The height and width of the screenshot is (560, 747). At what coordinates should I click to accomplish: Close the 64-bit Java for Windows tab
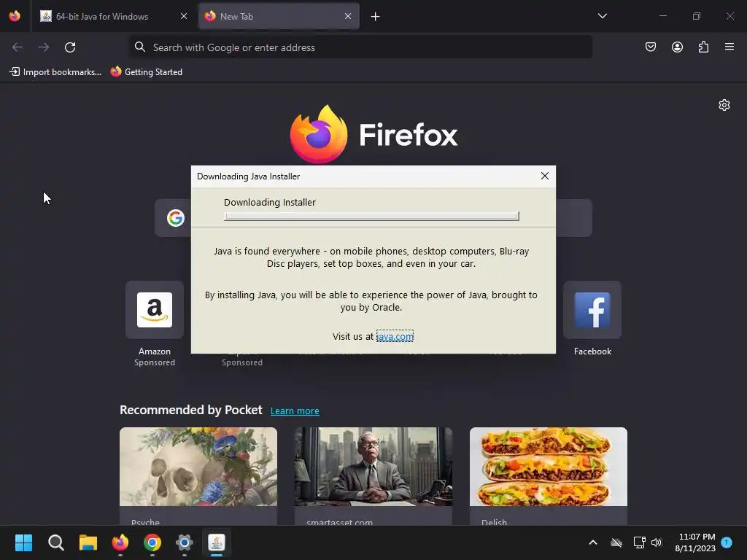coord(183,16)
